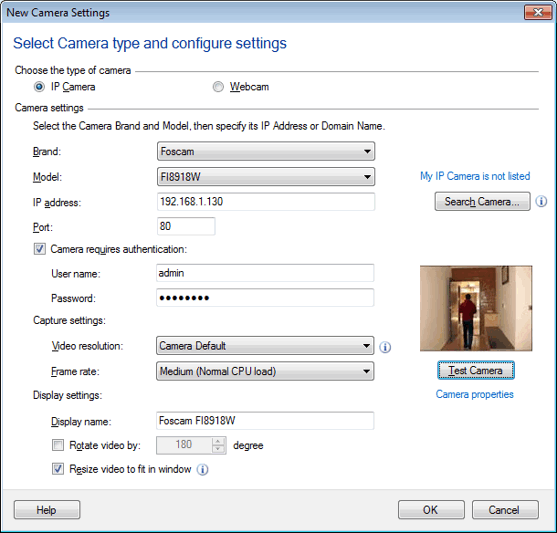Increase rotation degree with stepper up arrow

point(218,441)
